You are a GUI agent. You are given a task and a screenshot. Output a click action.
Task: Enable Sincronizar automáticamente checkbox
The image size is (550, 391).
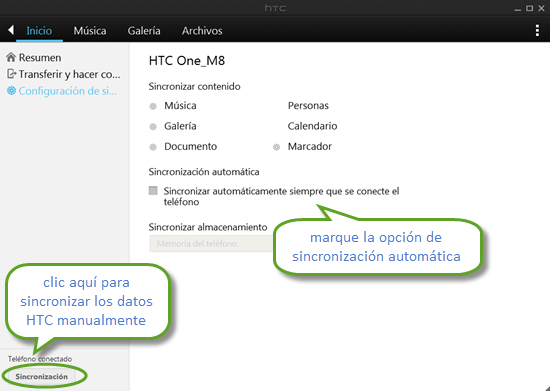click(153, 190)
